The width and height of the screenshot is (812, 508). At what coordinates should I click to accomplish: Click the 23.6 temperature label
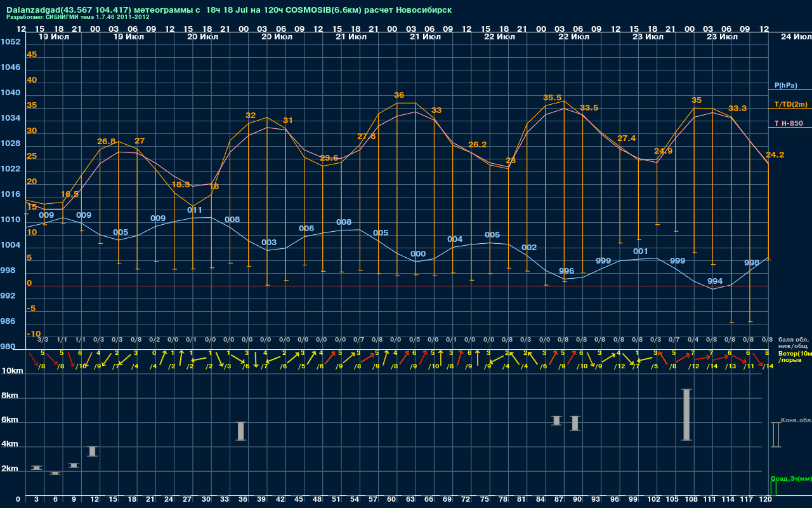(329, 158)
